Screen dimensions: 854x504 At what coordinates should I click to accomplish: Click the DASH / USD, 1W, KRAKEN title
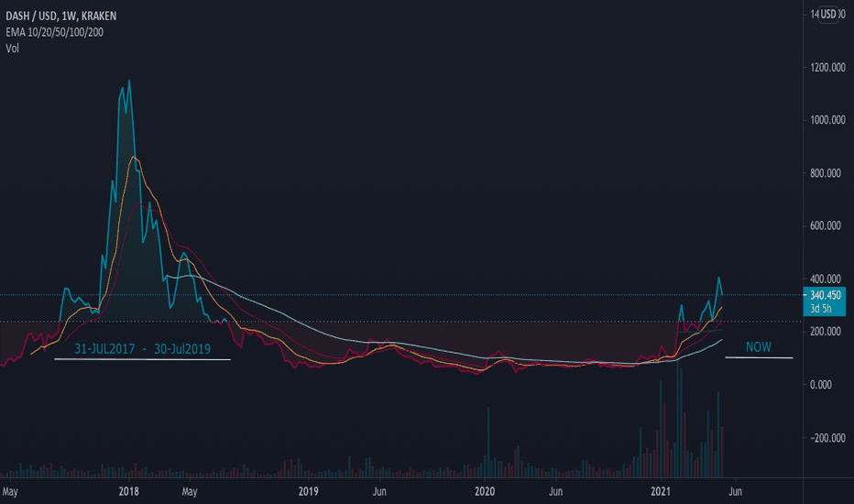61,16
